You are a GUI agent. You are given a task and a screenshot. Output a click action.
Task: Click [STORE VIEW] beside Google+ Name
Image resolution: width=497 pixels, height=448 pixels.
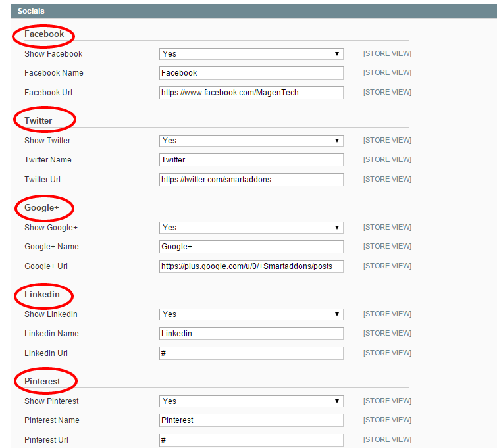387,246
